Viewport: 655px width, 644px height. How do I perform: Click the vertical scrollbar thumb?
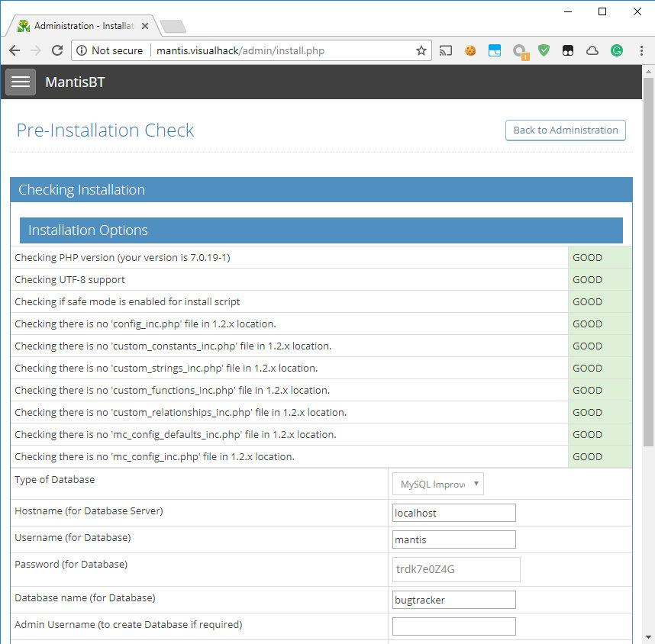[648, 262]
